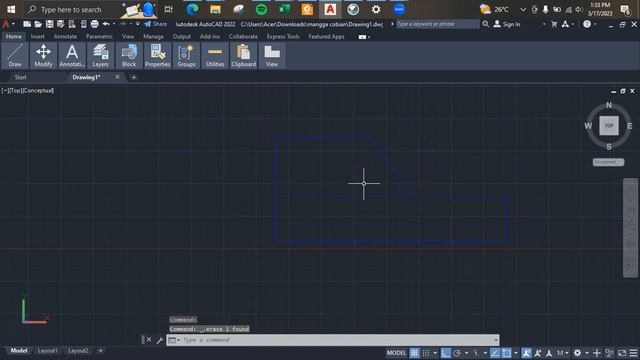This screenshot has width=640, height=360.
Task: Click the [Conceptual] visual style label
Action: coord(38,91)
